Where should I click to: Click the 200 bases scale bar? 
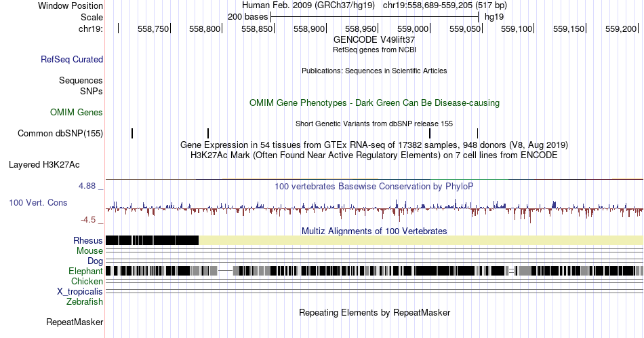coord(375,17)
